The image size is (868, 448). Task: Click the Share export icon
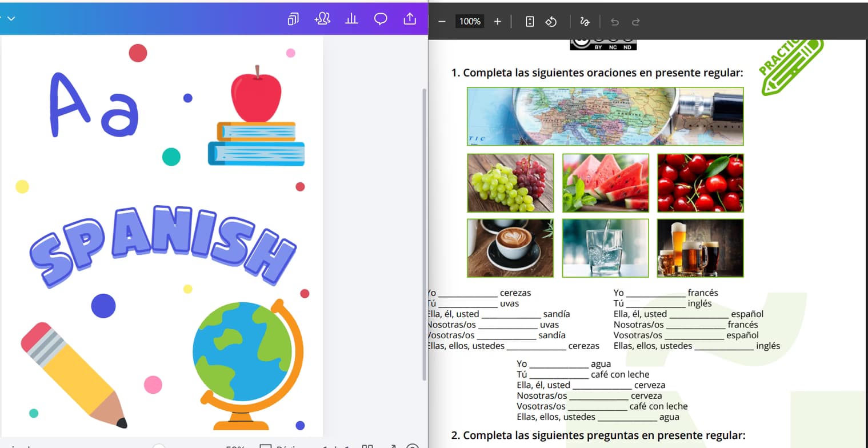(410, 18)
